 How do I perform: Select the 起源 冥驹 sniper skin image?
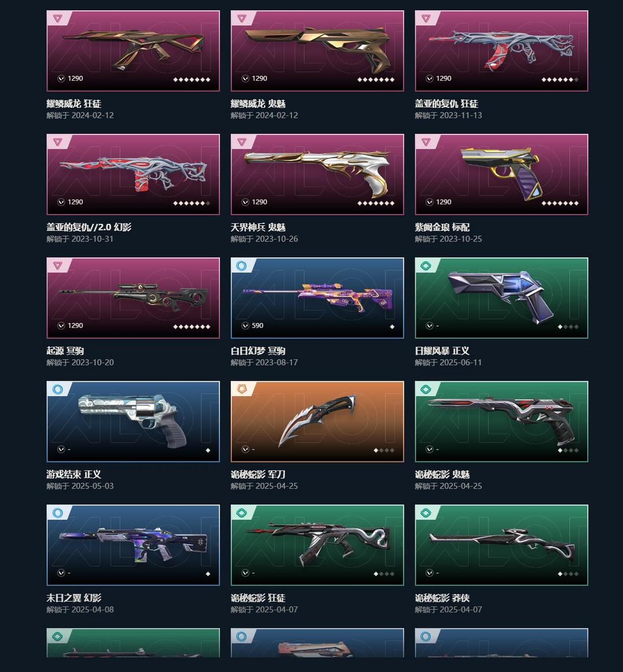[133, 298]
